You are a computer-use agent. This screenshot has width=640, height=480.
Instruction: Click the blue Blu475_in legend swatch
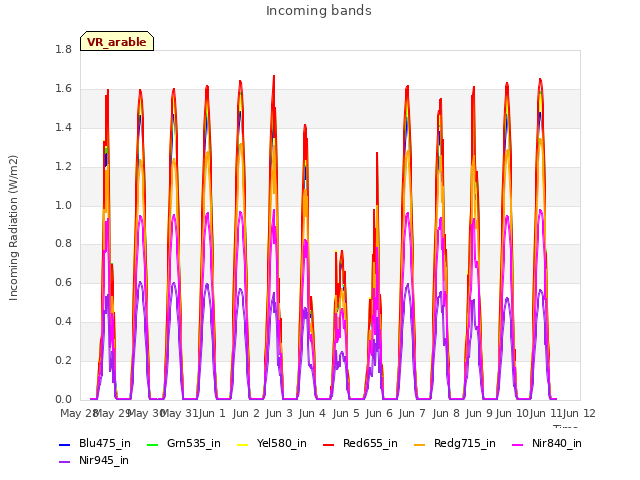65,444
